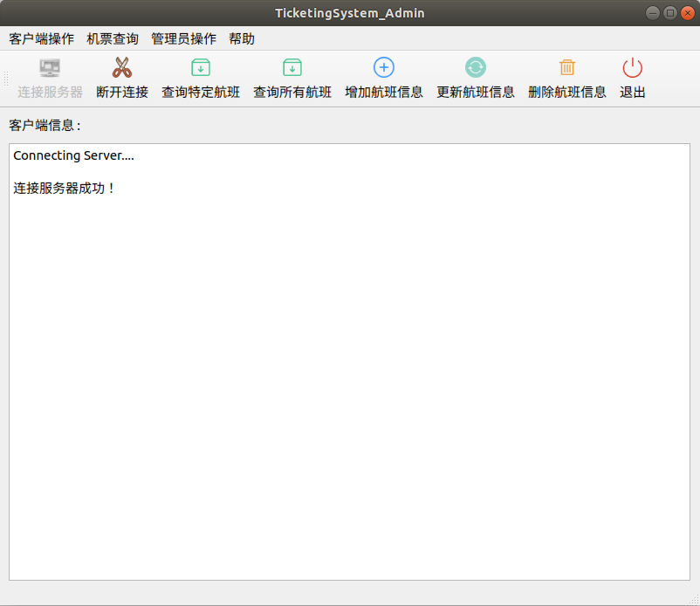Click 查询所有航班 toolbar icon
Viewport: 700px width, 606px height.
[x=292, y=68]
